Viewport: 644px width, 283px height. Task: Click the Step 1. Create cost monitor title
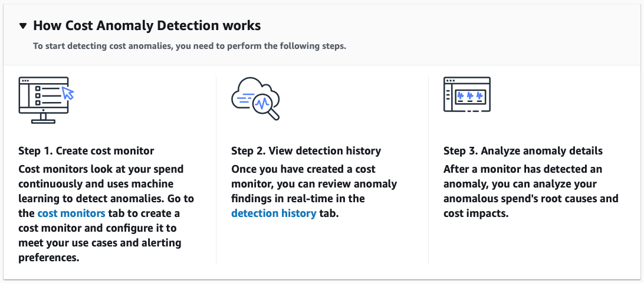pos(87,151)
